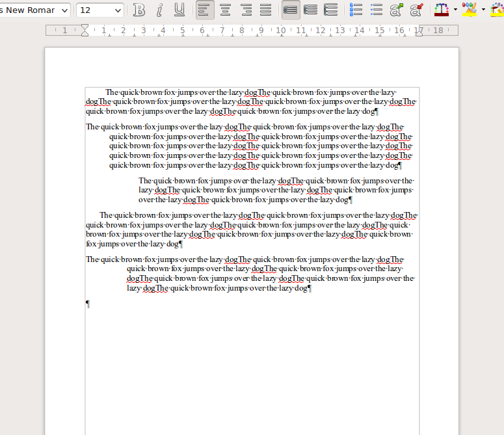Toggle bold formatting
The image size is (504, 435).
coord(139,10)
